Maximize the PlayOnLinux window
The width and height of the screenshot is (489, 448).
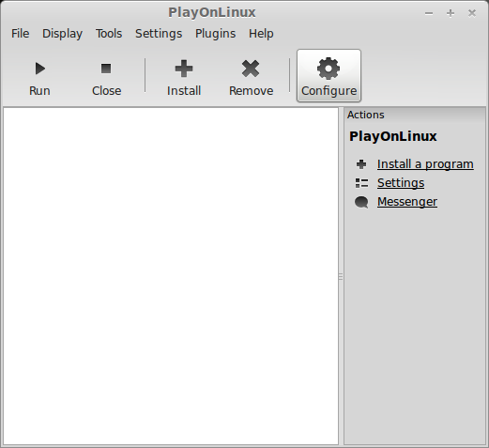[x=451, y=13]
